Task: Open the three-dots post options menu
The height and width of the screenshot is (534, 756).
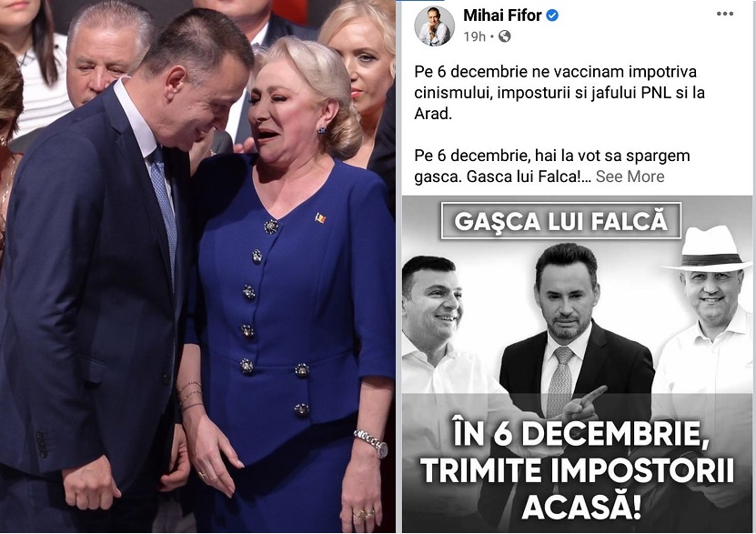Action: tap(725, 14)
